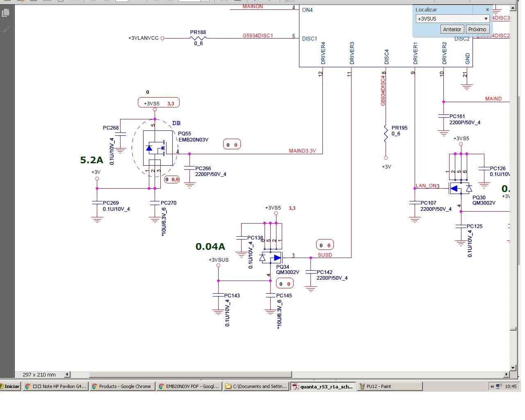This screenshot has height=420, width=525.
Task: Click the PR195 resistor symbol
Action: coord(386,134)
